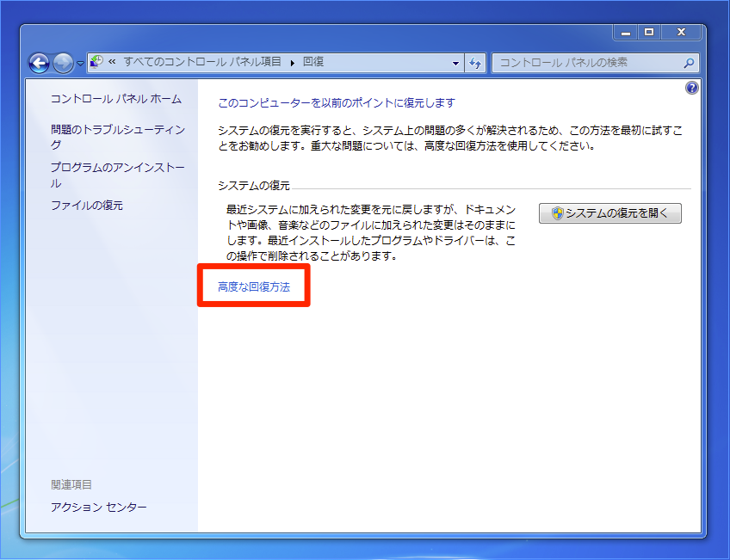
Task: Open the address bar history dropdown
Action: pos(455,63)
